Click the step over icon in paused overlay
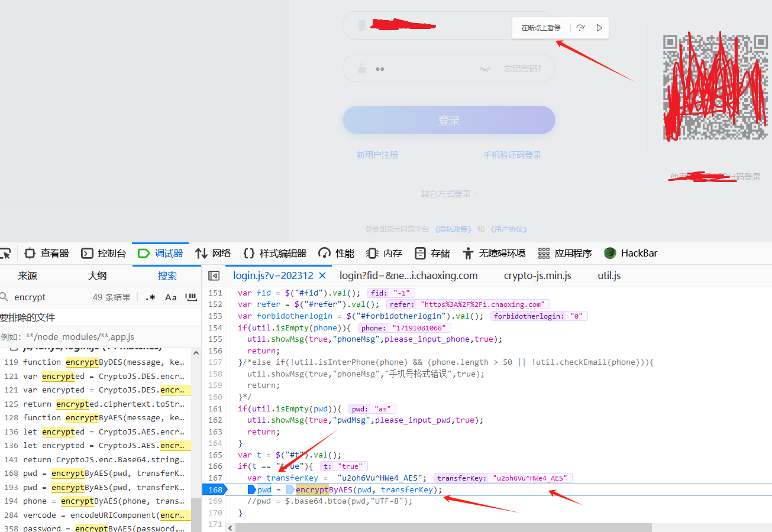772x532 pixels. (x=580, y=28)
